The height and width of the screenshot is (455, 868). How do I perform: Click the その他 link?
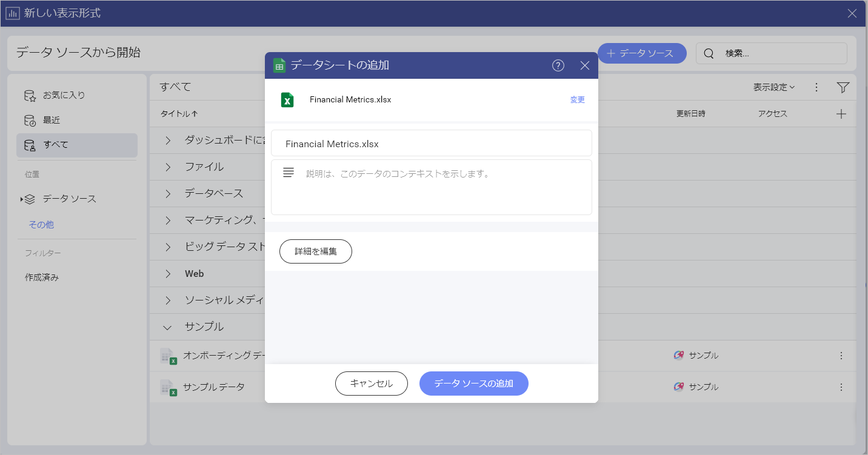[41, 225]
